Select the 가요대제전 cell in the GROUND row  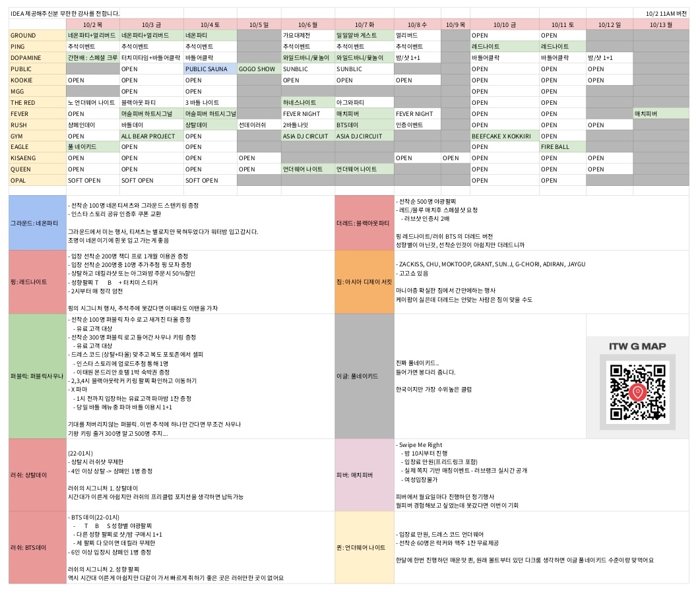[307, 35]
